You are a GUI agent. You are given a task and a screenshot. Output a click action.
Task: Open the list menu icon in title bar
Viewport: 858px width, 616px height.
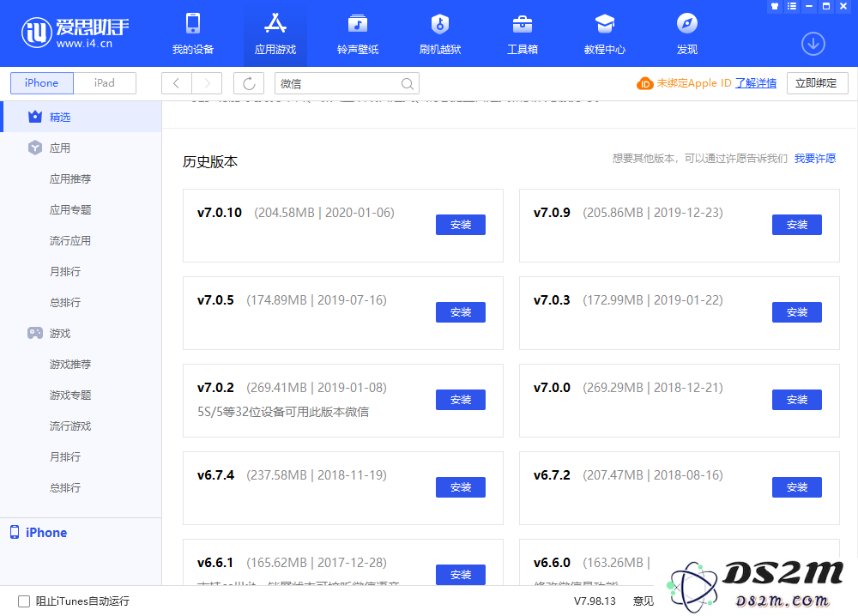(792, 6)
